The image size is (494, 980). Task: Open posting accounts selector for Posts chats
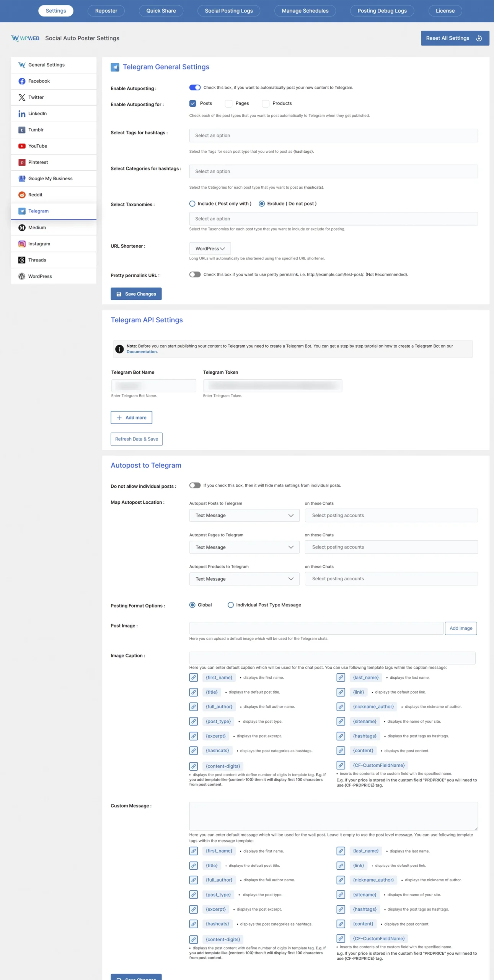point(391,515)
